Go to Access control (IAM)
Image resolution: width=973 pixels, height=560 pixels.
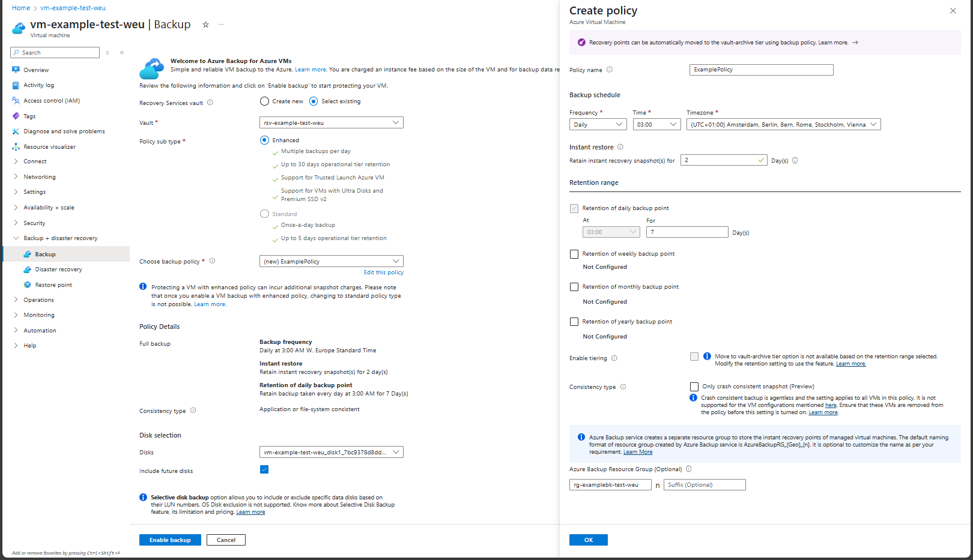click(52, 101)
